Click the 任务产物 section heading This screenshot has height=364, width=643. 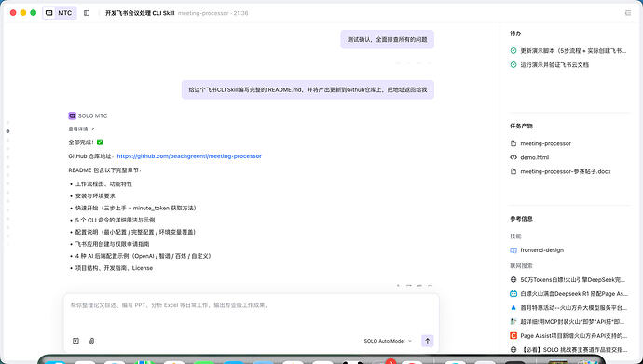pos(521,126)
